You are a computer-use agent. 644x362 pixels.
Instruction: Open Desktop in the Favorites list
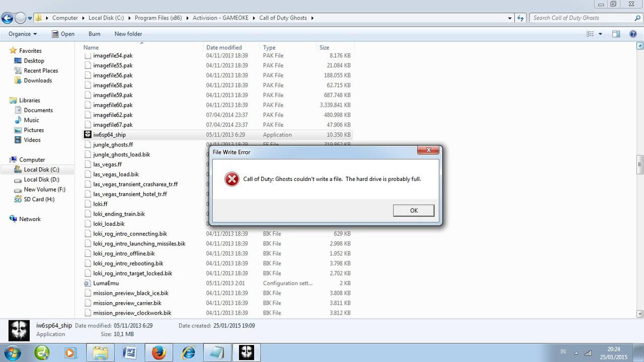coord(34,61)
